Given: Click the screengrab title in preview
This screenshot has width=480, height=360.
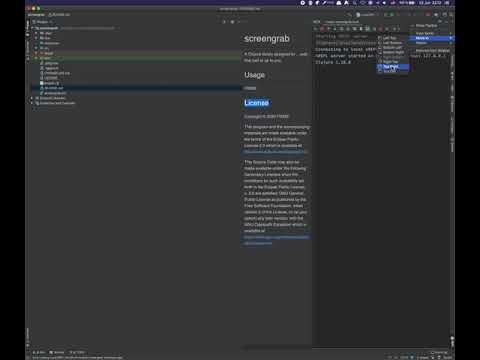Looking at the screenshot, I should click(x=267, y=39).
